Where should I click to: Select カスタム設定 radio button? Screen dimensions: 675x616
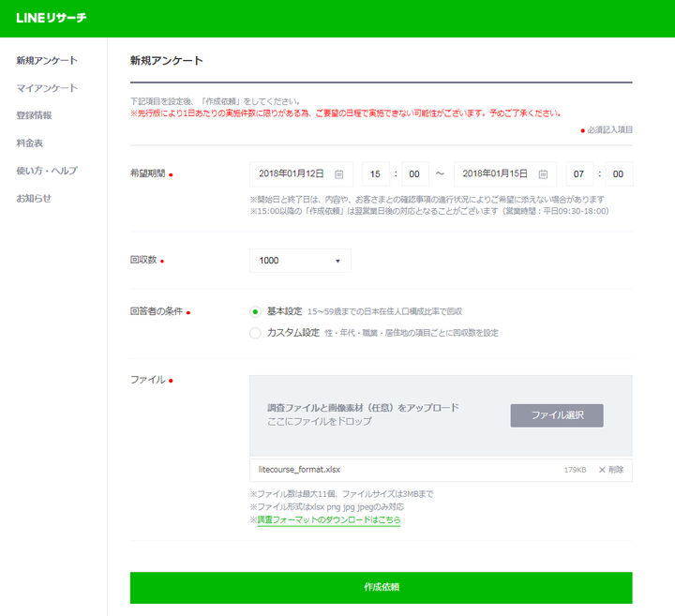click(255, 333)
